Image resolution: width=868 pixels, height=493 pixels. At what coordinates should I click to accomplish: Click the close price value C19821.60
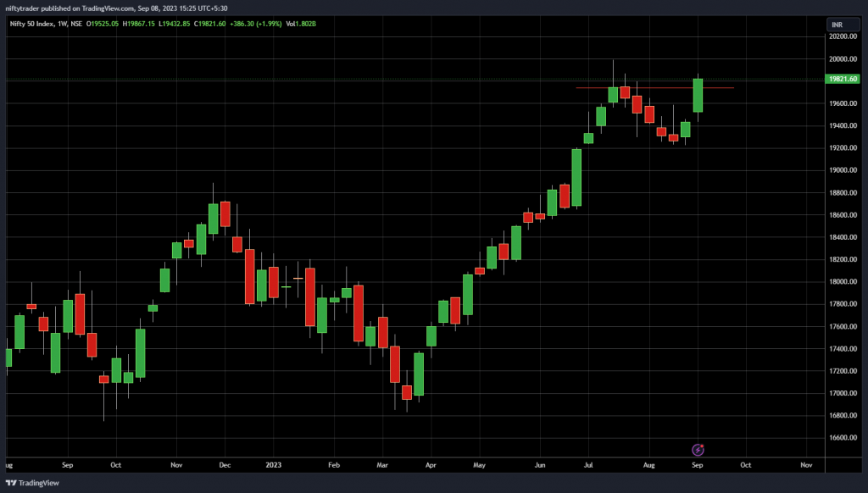pyautogui.click(x=210, y=24)
